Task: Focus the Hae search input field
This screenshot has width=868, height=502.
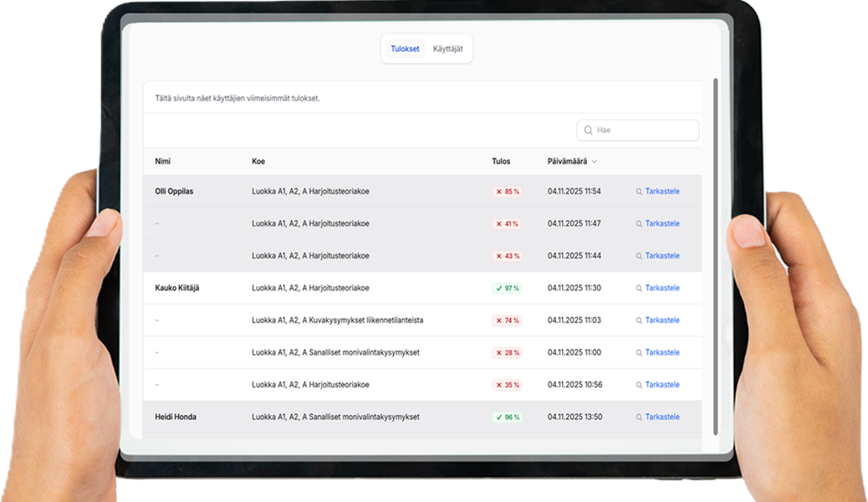Action: click(x=644, y=131)
